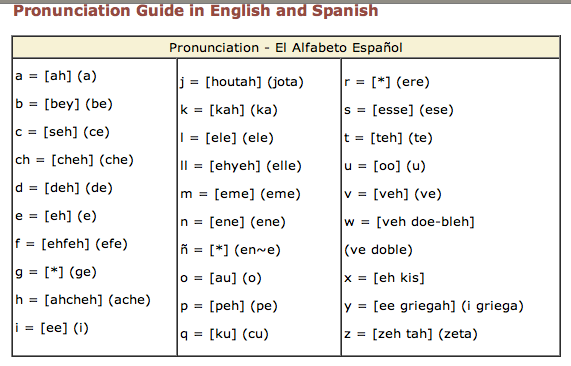
Task: Click the ch = [cheh] (che) entry
Action: click(74, 160)
